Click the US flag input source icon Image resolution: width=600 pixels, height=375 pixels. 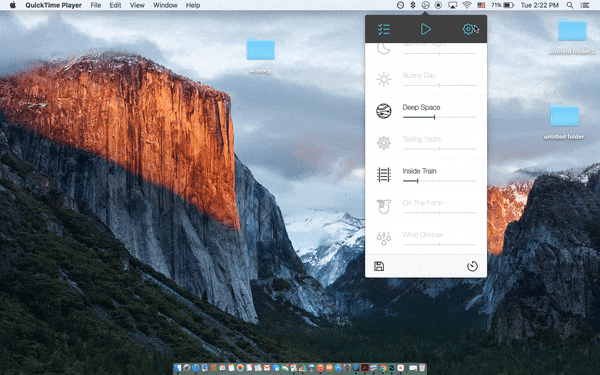click(481, 5)
